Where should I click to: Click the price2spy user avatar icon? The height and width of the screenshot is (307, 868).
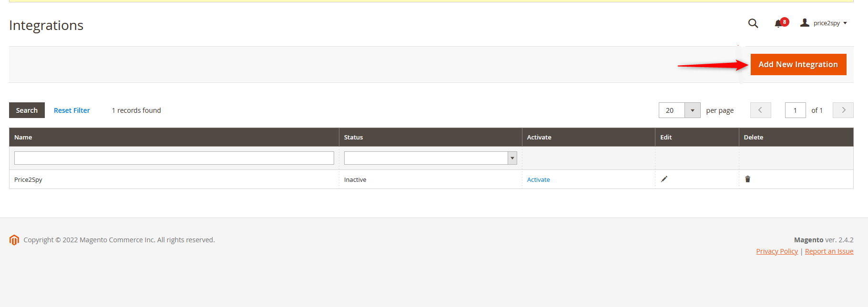pyautogui.click(x=805, y=22)
